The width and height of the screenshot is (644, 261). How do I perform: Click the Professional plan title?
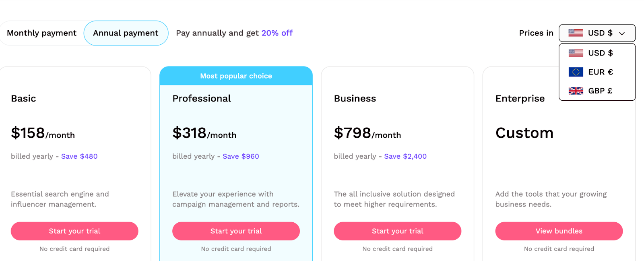tap(202, 99)
